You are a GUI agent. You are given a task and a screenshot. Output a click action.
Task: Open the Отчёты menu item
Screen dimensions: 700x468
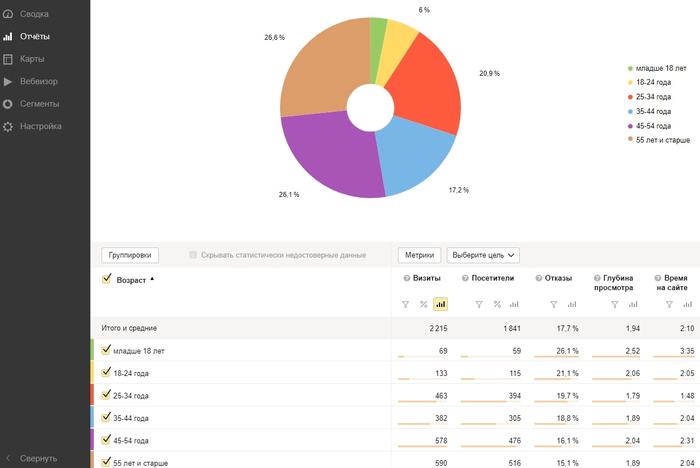pos(34,37)
